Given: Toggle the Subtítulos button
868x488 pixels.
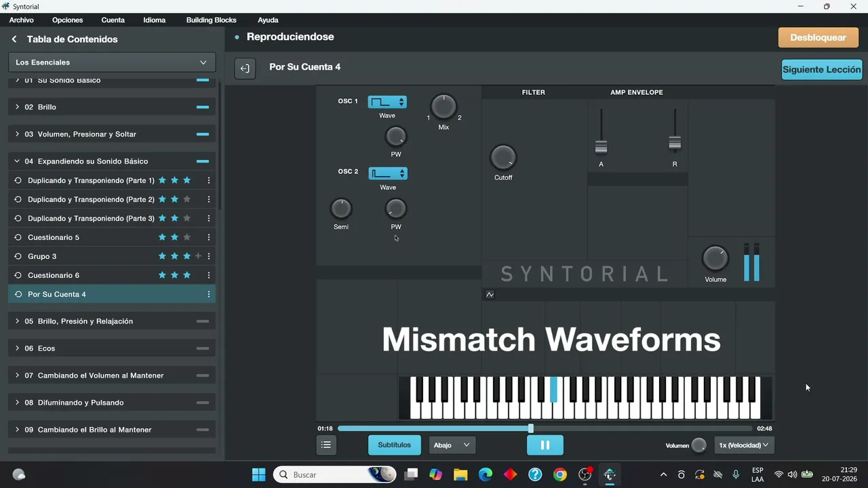Looking at the screenshot, I should pos(395,445).
